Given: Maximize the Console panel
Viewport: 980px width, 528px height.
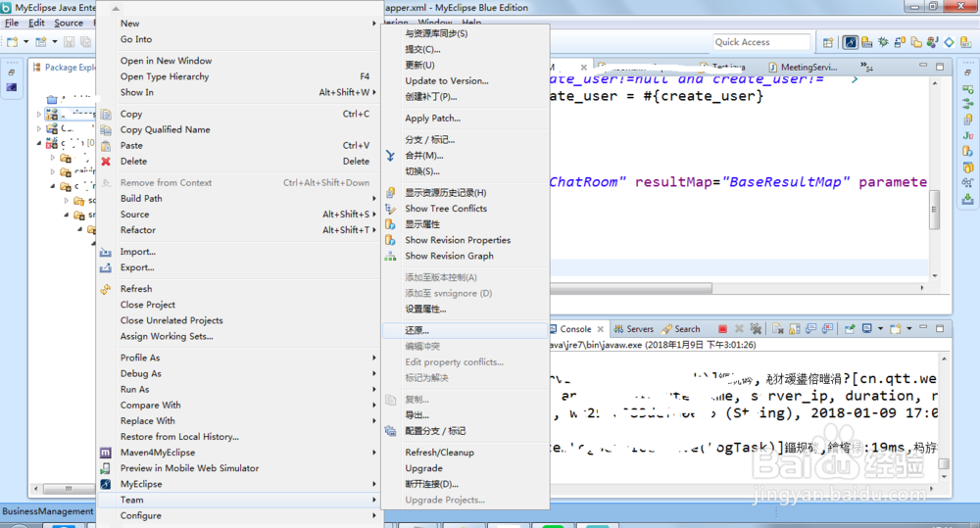Looking at the screenshot, I should click(940, 328).
